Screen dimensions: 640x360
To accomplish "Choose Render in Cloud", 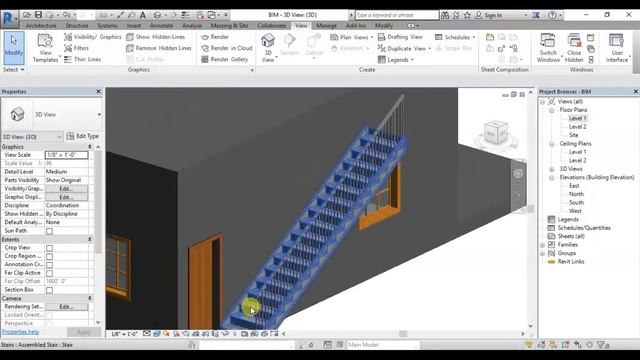I will point(227,48).
